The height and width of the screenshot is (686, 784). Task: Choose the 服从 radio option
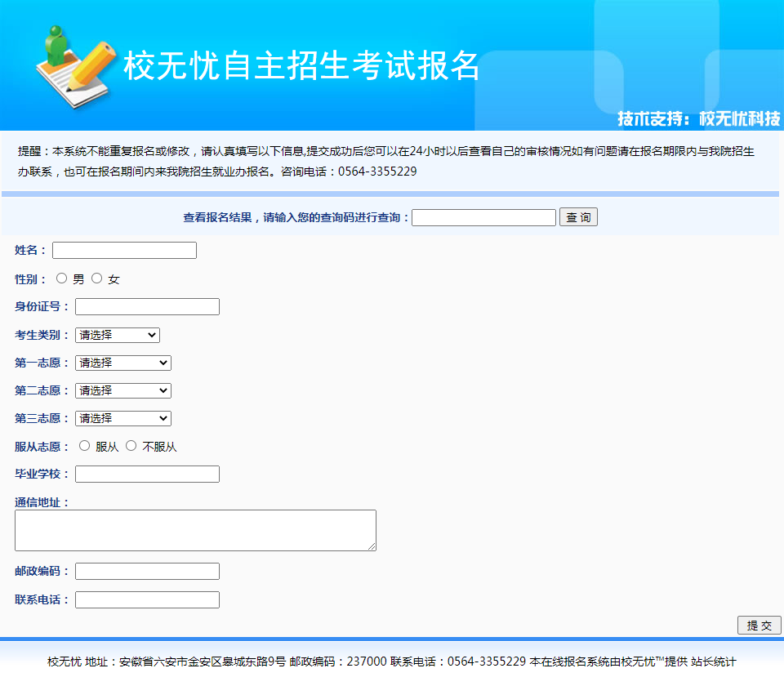point(84,446)
